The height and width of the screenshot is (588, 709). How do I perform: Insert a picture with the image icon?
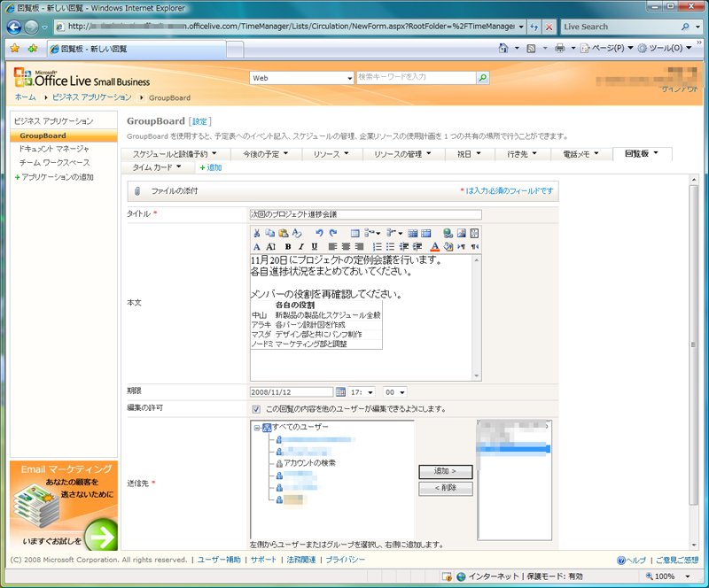(x=461, y=233)
